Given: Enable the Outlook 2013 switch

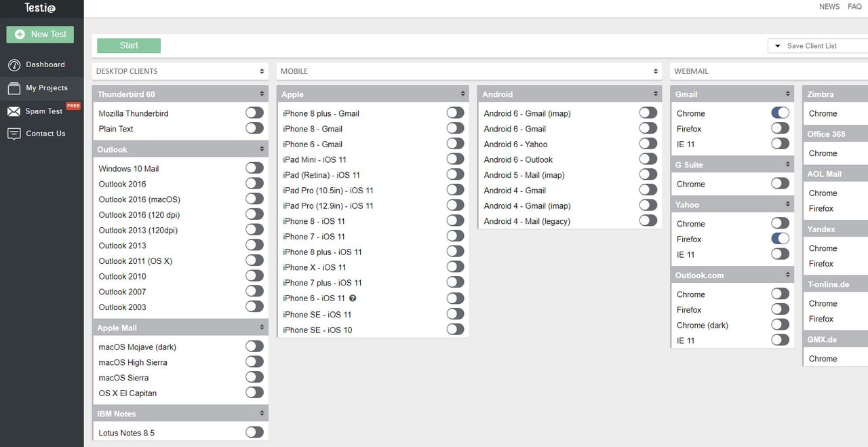Looking at the screenshot, I should [254, 245].
